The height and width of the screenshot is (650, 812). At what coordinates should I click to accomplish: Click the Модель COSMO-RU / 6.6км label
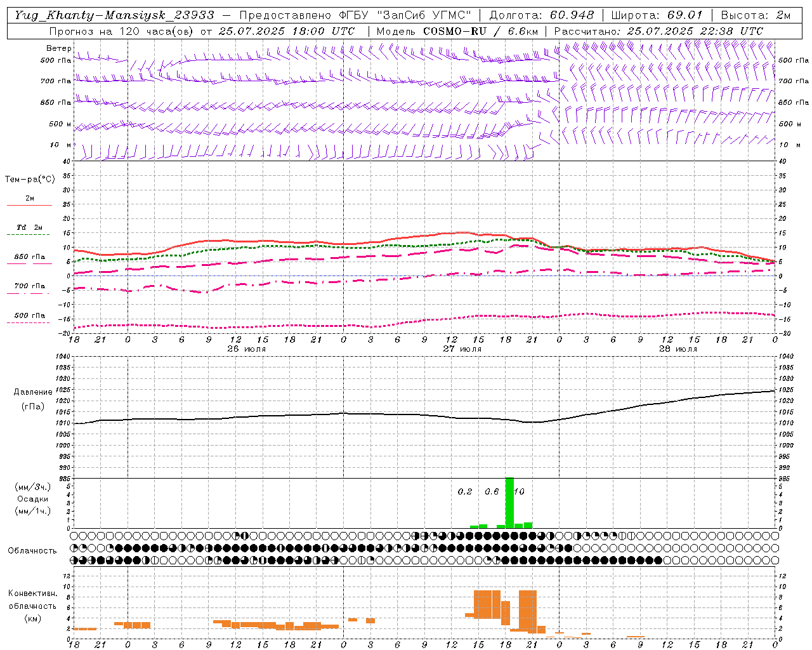pos(457,31)
